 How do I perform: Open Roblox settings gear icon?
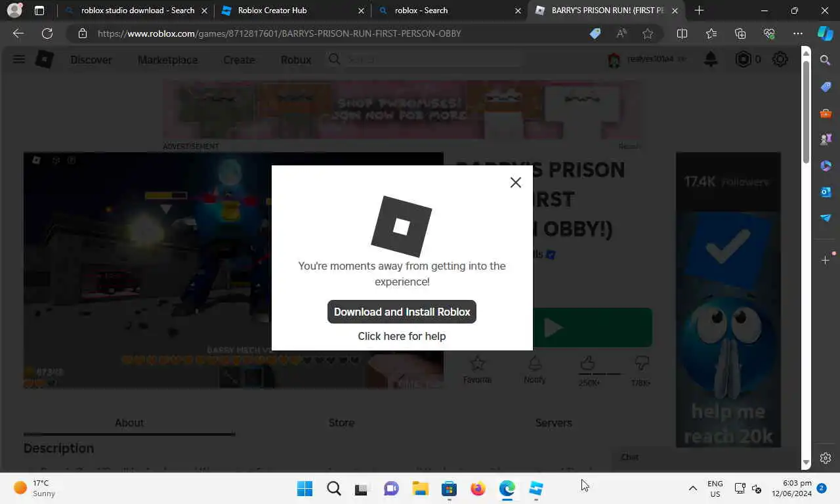780,59
